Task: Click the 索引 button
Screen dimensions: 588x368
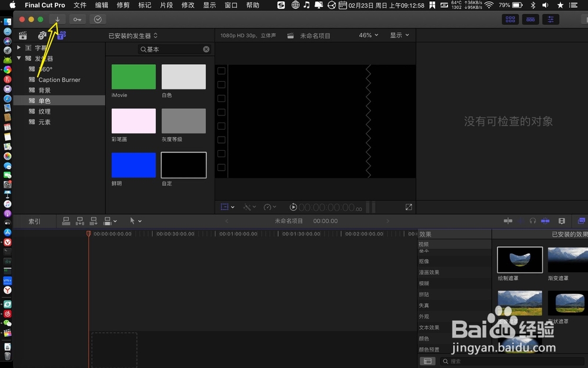Action: click(34, 221)
